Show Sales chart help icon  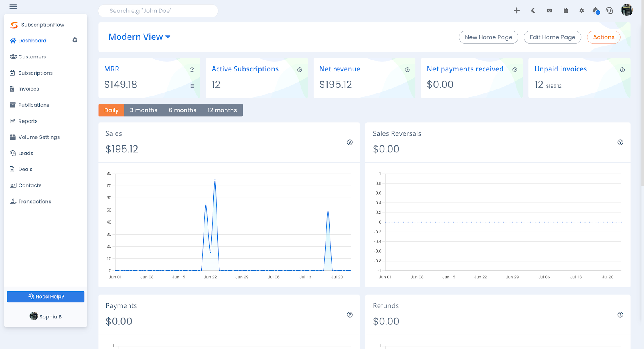tap(350, 142)
